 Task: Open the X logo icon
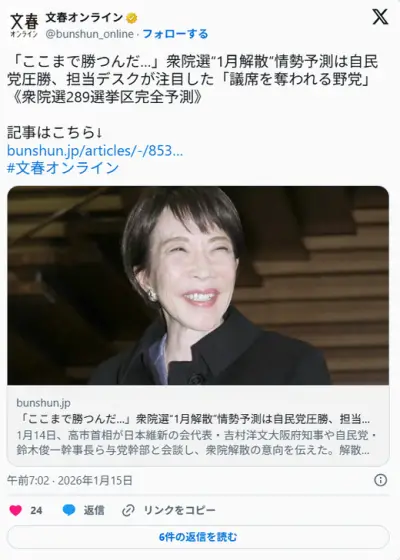pyautogui.click(x=380, y=17)
